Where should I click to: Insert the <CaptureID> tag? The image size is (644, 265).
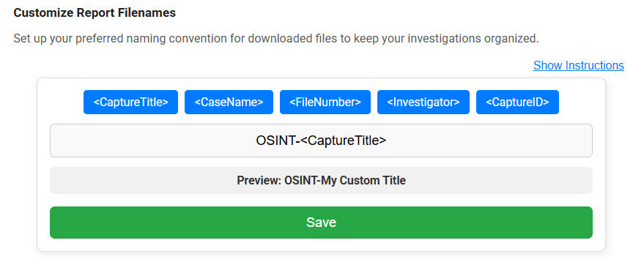(517, 102)
